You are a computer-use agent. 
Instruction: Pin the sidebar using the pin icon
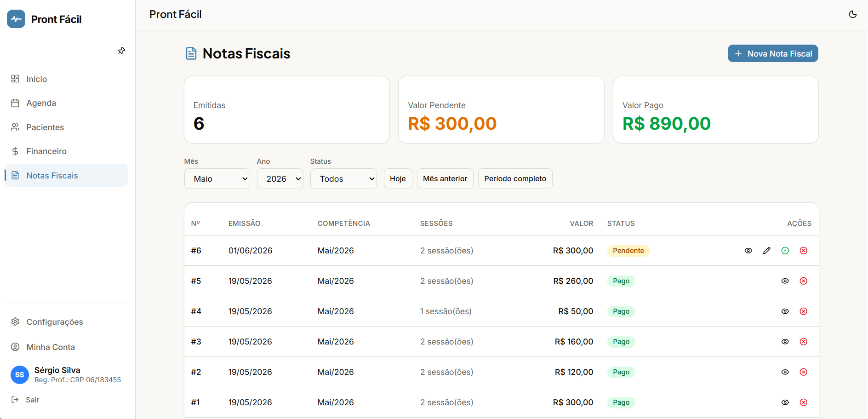[x=121, y=51]
